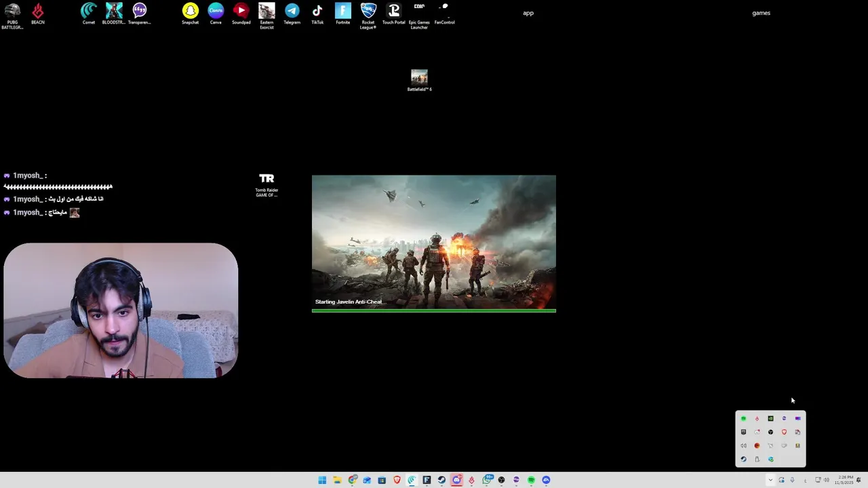This screenshot has height=488, width=868.
Task: Launch Comet from the desktop
Action: coord(89,14)
